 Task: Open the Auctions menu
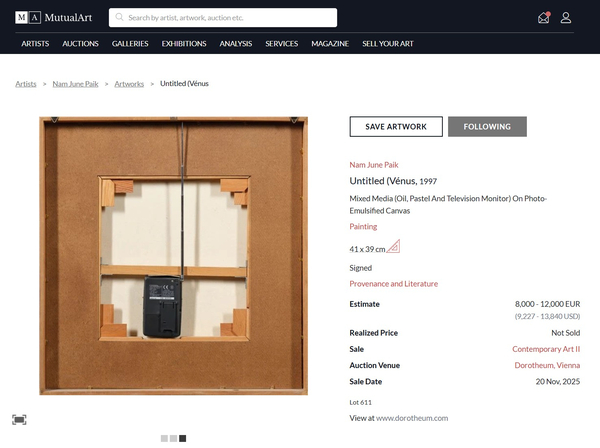(80, 44)
